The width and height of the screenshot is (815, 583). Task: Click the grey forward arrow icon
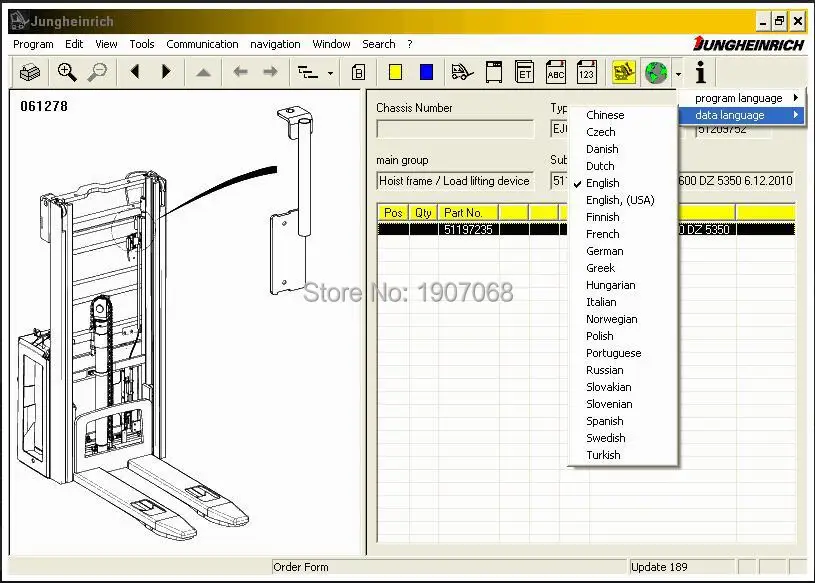tap(270, 72)
